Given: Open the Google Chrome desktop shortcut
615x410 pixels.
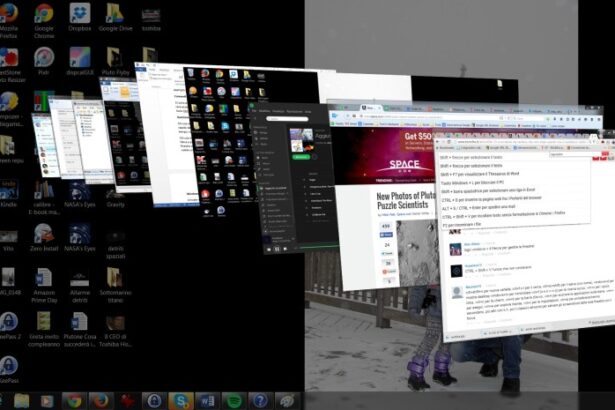Looking at the screenshot, I should click(44, 14).
